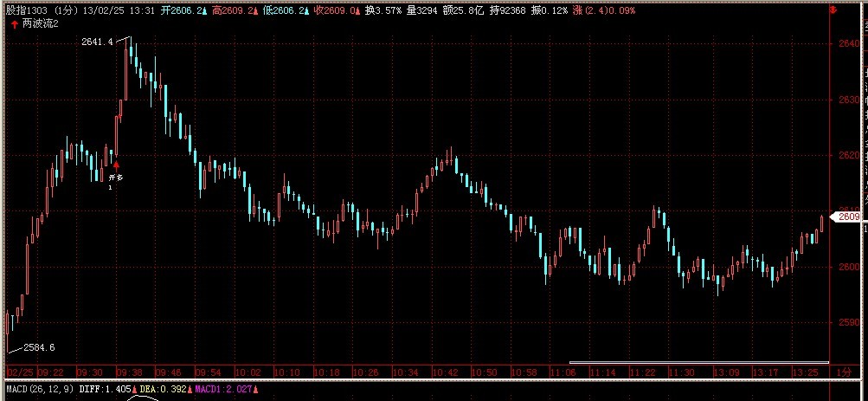The height and width of the screenshot is (401, 868).
Task: Click the (1分) period in title
Action: [x=65, y=10]
